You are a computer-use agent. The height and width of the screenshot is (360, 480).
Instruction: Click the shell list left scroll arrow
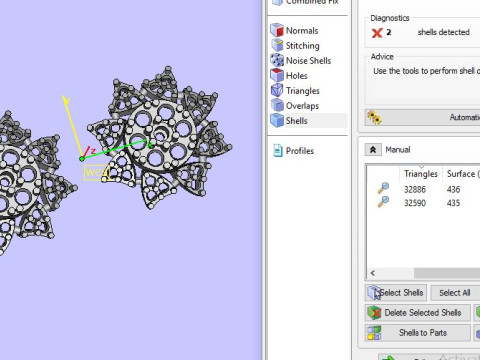coord(373,273)
